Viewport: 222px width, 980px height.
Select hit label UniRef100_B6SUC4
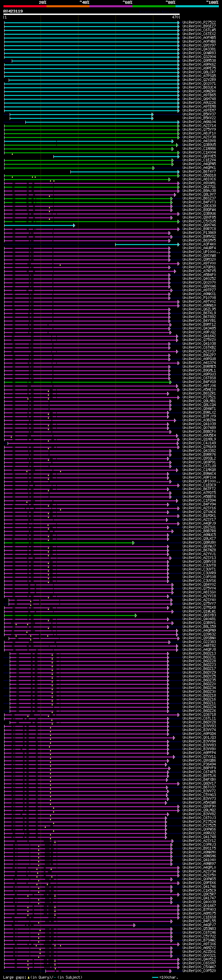[199, 88]
